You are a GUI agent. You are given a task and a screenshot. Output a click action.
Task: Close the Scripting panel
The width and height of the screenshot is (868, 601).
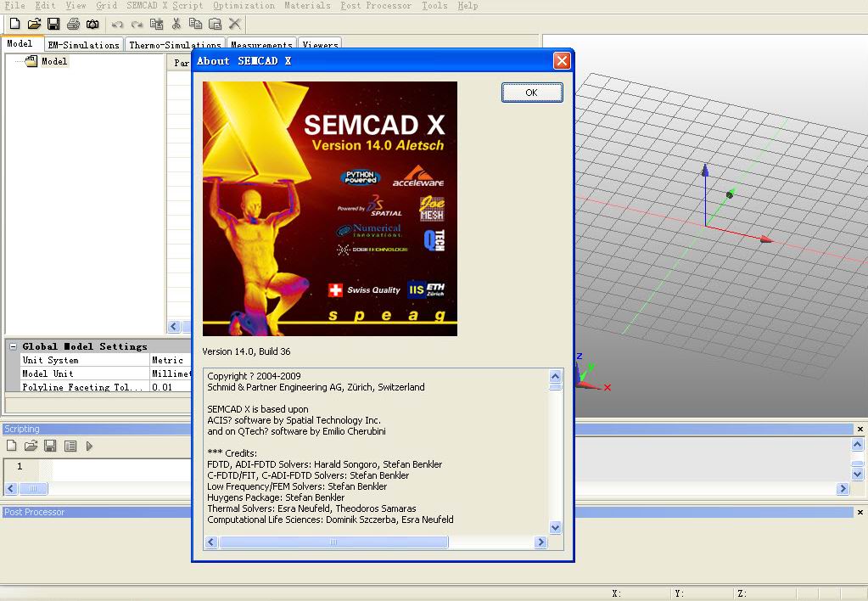click(860, 430)
